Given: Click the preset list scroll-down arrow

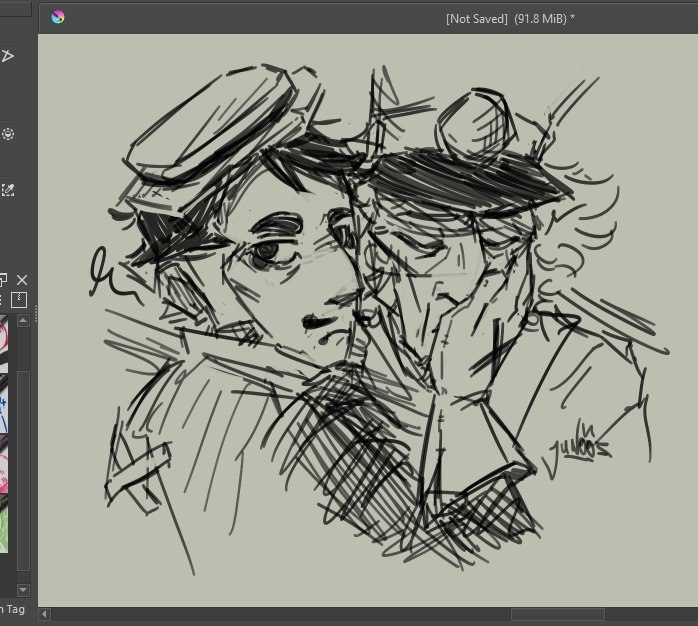Looking at the screenshot, I should pos(24,590).
